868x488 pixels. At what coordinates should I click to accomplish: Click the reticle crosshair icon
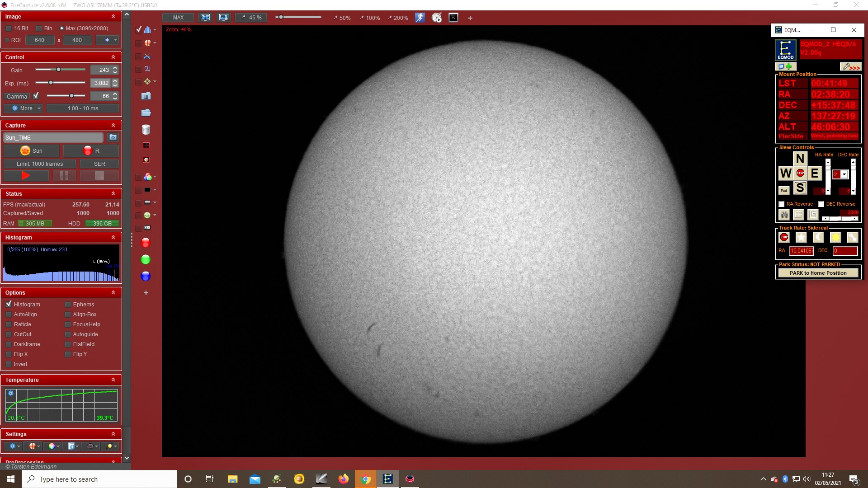[x=147, y=43]
